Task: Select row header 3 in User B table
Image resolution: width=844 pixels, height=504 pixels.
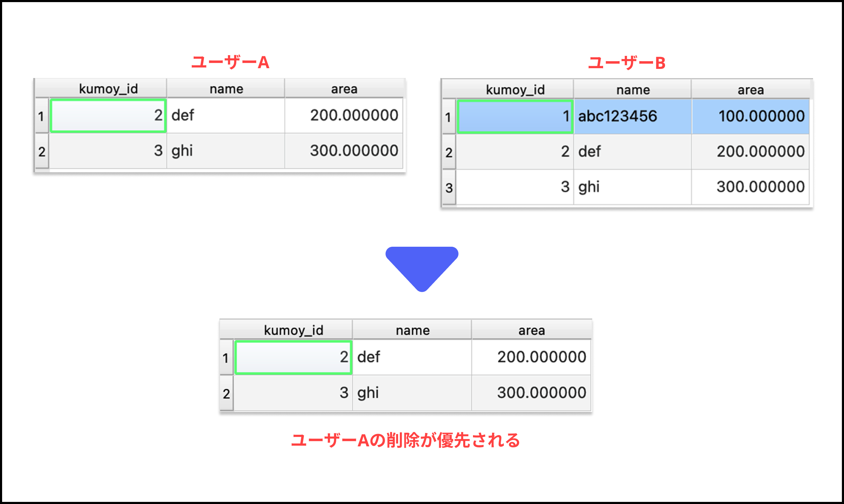Action: 449,187
